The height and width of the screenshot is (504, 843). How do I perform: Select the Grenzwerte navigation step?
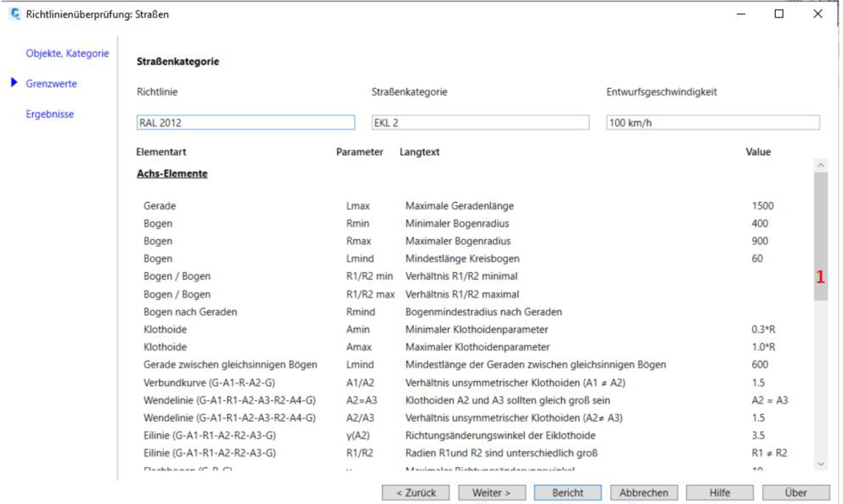(51, 84)
